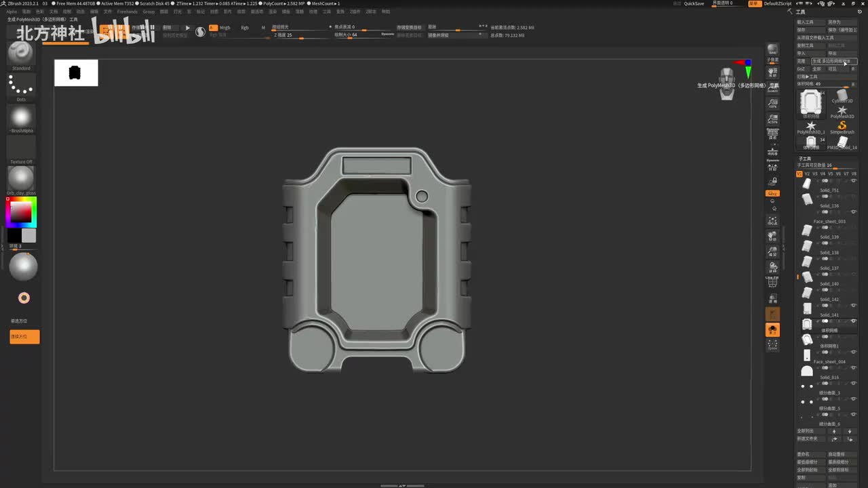
Task: Click the BPR render button
Action: (772, 49)
